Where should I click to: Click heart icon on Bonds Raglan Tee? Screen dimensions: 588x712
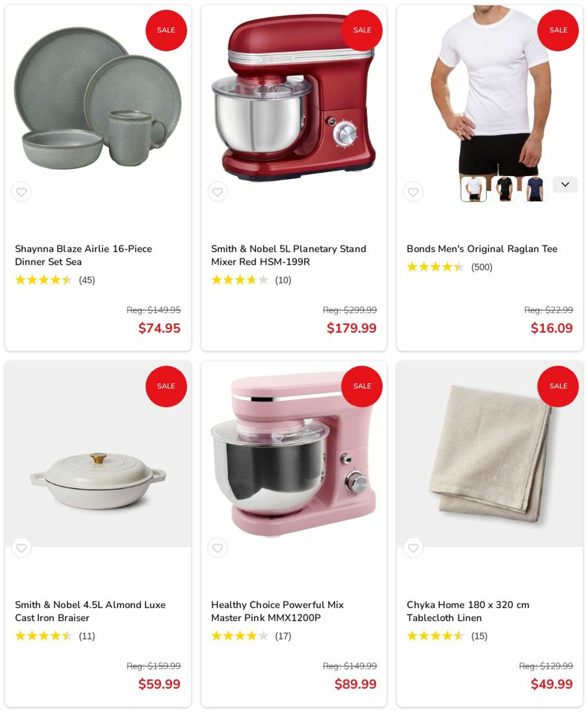(x=413, y=192)
